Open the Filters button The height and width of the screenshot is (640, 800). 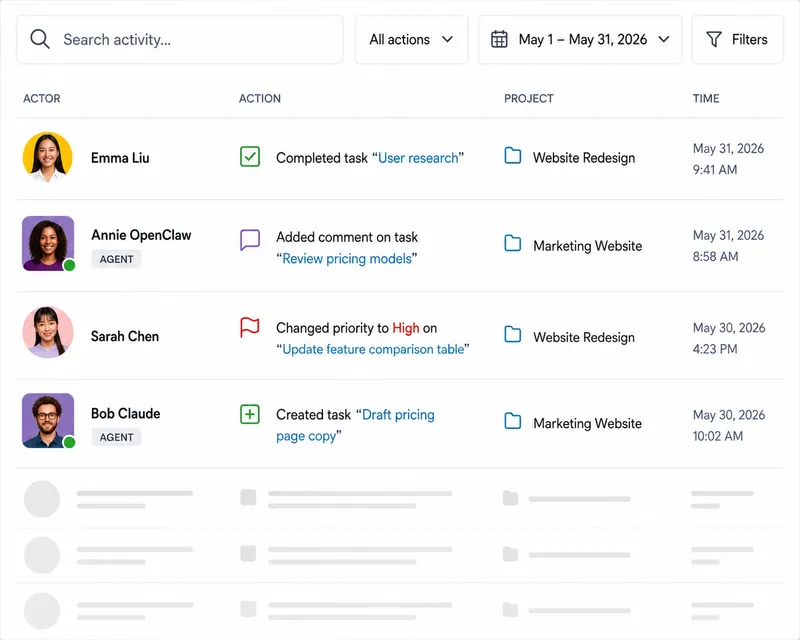tap(737, 39)
